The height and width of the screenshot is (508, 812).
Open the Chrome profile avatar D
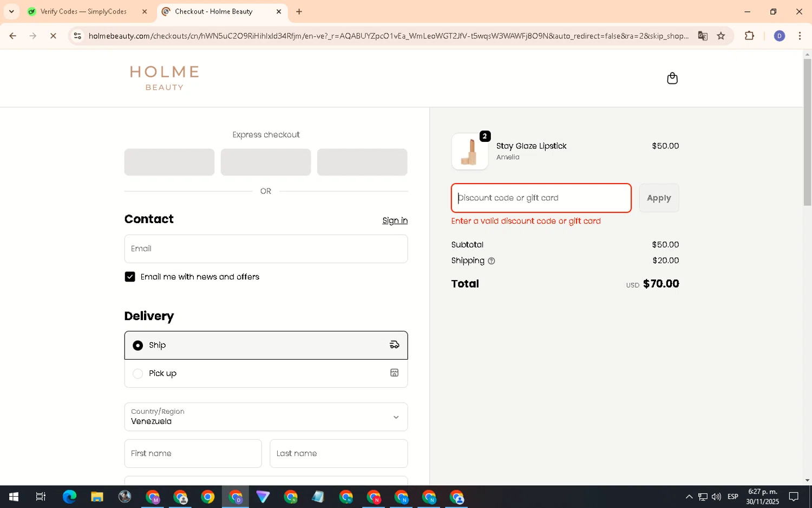[x=780, y=36]
